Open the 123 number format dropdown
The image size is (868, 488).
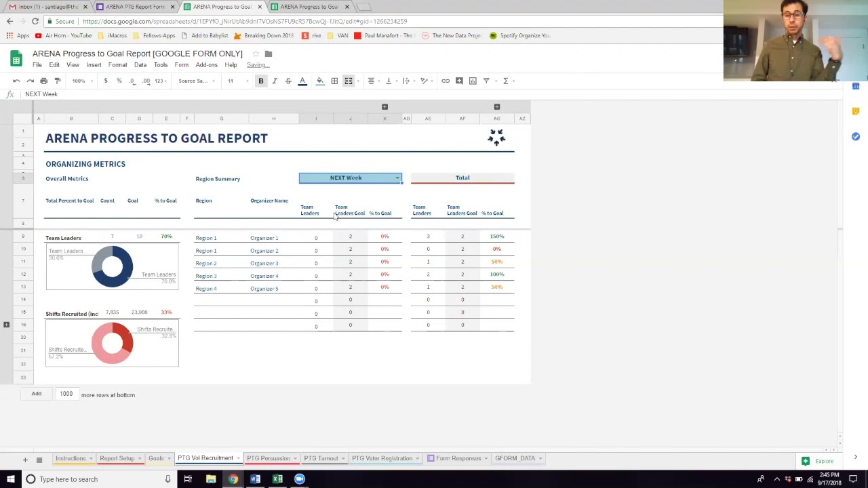point(161,81)
